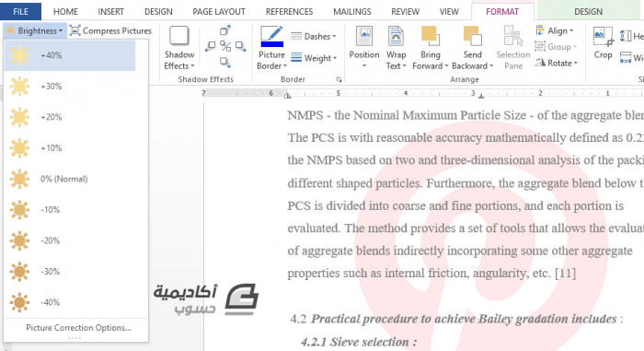Choose -30% brightness

tap(70, 271)
